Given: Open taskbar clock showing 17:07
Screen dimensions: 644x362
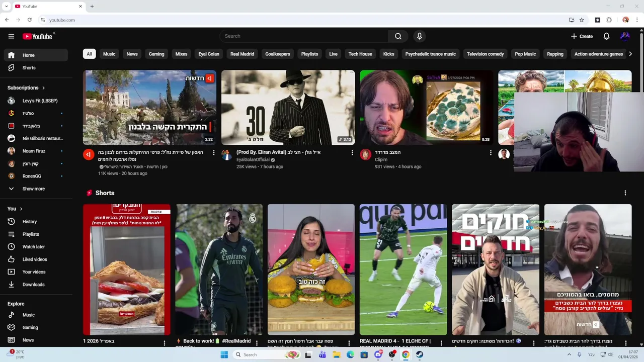Looking at the screenshot, I should [x=628, y=354].
